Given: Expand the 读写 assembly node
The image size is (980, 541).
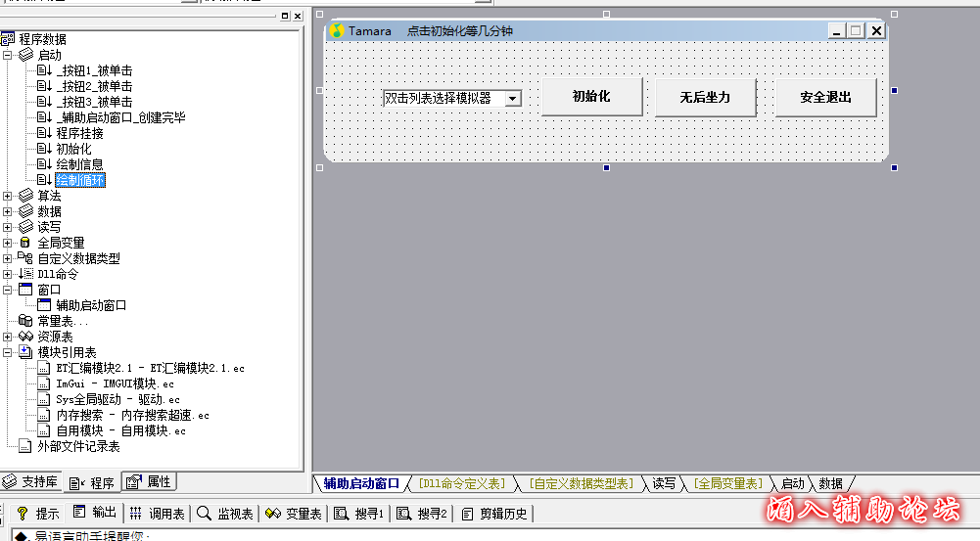Looking at the screenshot, I should (x=8, y=227).
